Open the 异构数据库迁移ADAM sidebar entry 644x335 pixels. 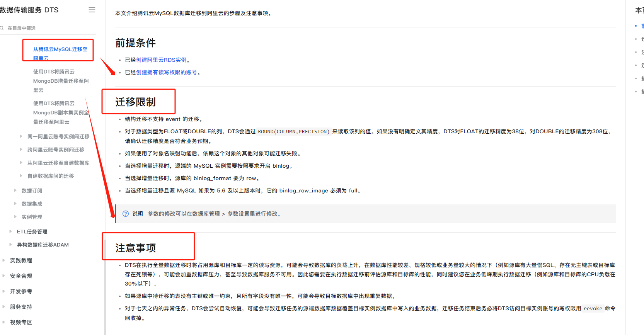tap(43, 245)
